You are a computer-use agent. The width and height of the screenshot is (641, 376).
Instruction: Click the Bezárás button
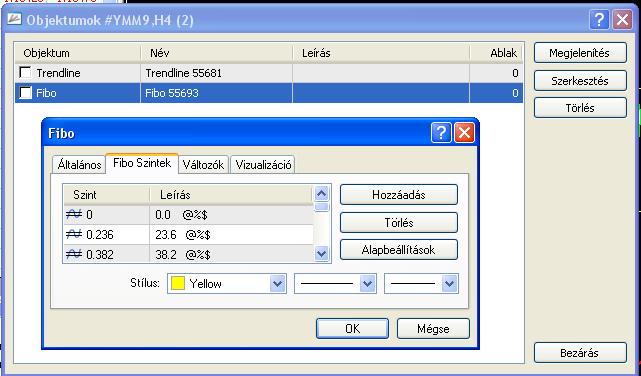(x=580, y=353)
